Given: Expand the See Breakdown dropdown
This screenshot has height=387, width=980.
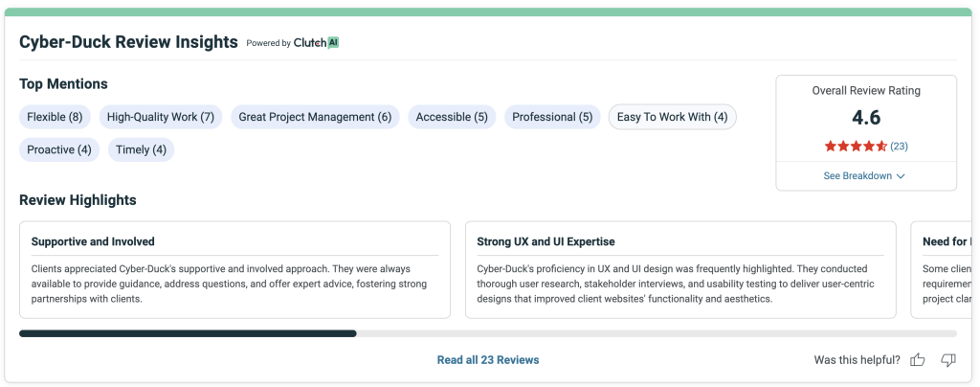Looking at the screenshot, I should (x=865, y=176).
